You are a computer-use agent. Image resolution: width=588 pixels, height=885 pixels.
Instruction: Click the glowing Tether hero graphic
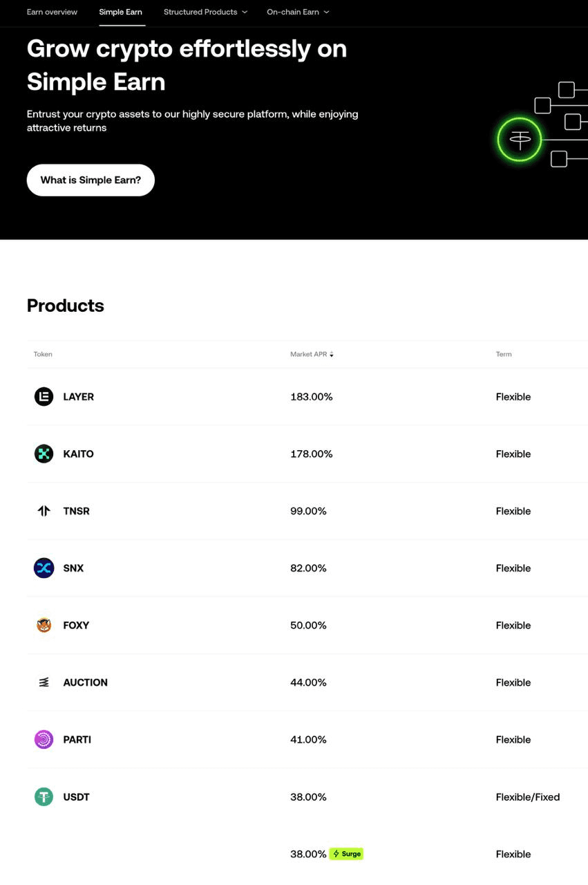click(x=519, y=140)
